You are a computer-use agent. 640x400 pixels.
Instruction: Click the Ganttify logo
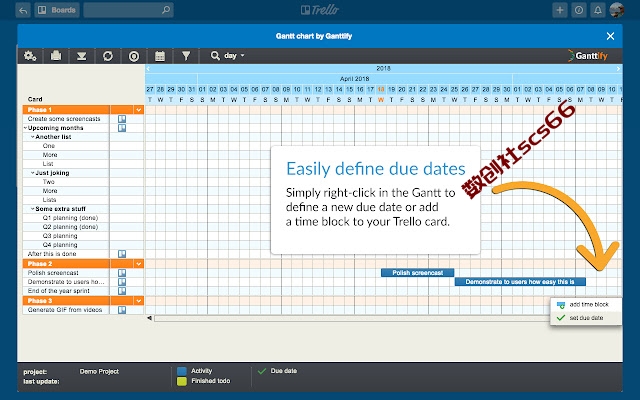(x=587, y=56)
